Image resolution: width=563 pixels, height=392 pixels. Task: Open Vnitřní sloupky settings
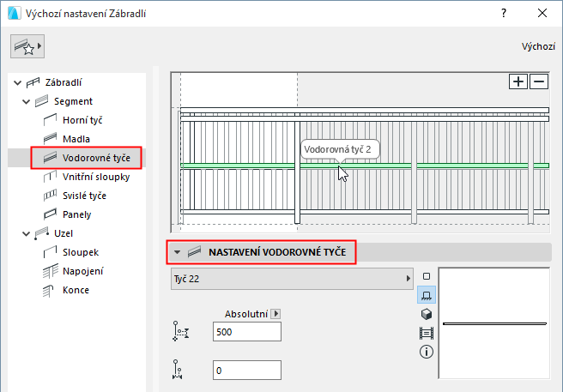pyautogui.click(x=96, y=177)
